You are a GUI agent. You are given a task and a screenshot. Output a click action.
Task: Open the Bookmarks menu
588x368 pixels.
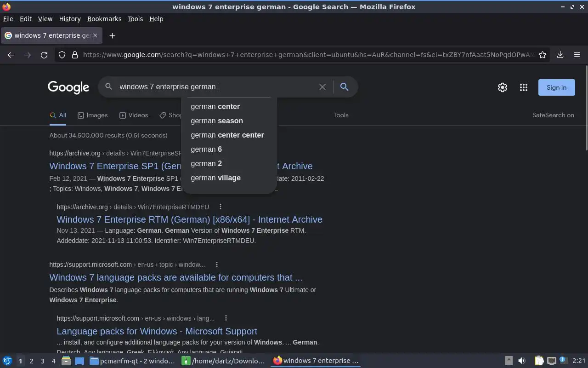(x=104, y=19)
